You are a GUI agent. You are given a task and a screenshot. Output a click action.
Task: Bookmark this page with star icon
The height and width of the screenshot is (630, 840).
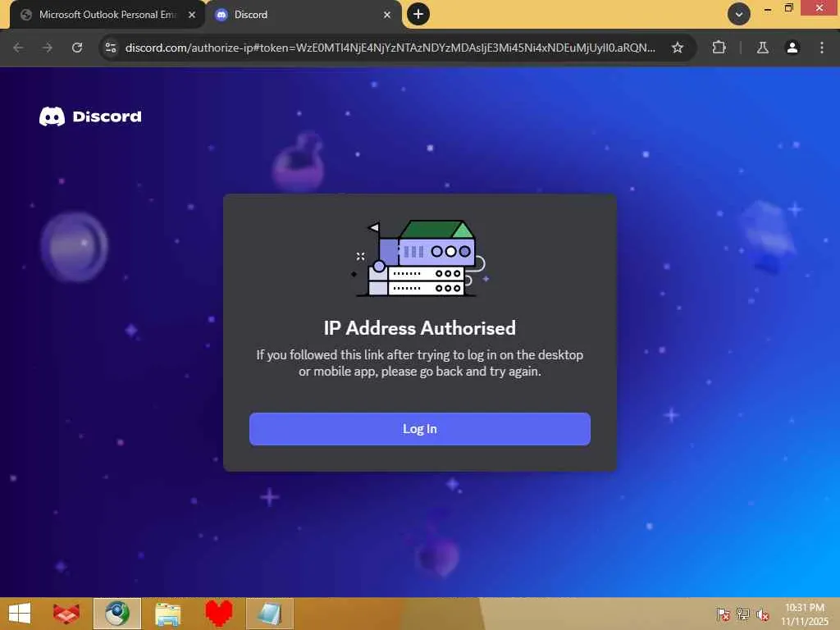(x=677, y=48)
